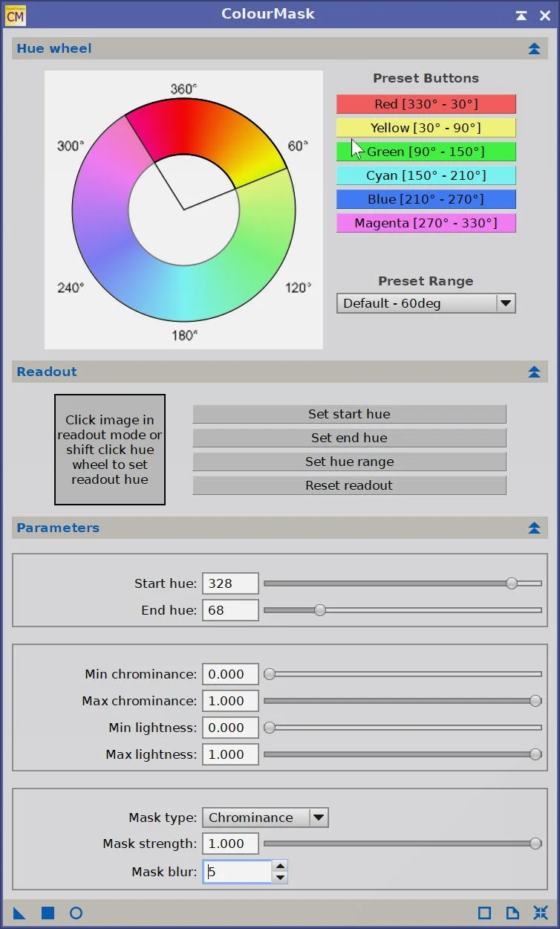Focus the Max chrominance field
This screenshot has height=929, width=560.
[230, 701]
